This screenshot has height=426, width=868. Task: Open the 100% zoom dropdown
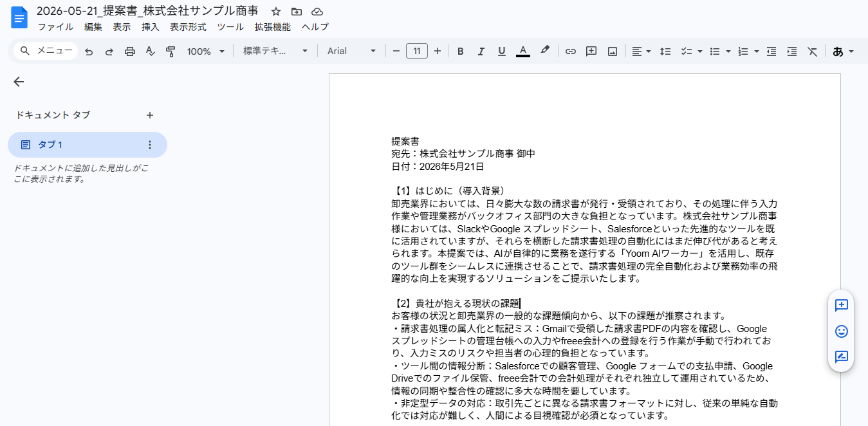tap(206, 51)
